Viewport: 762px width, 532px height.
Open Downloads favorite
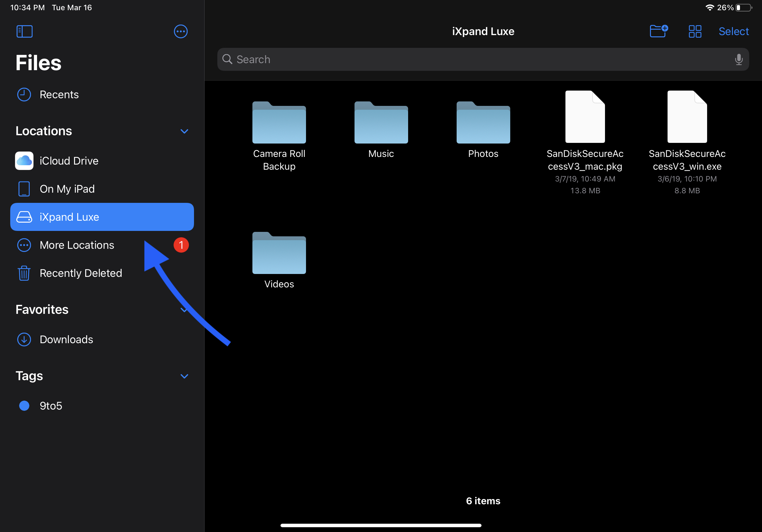click(x=66, y=339)
